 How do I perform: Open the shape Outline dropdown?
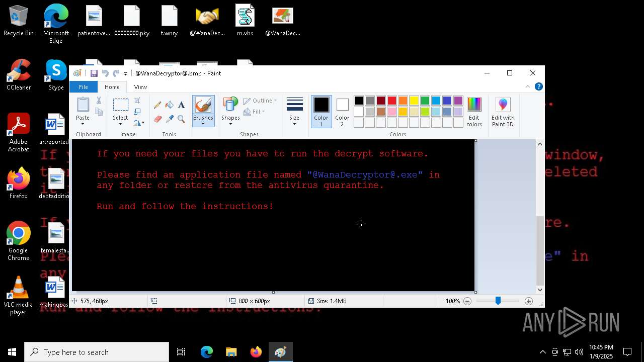click(x=260, y=101)
